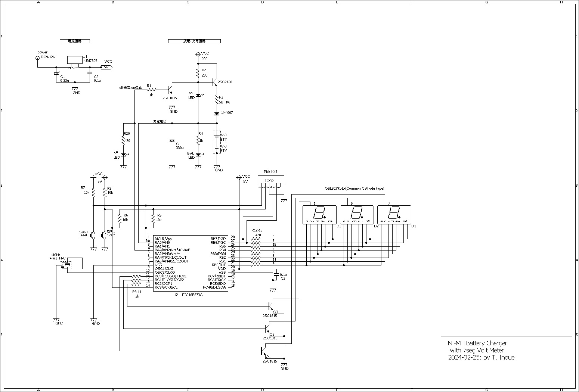Screen dimensions: 579x392
Task: Click the 2024-02-25: by T. Inoue line
Action: pos(481,357)
